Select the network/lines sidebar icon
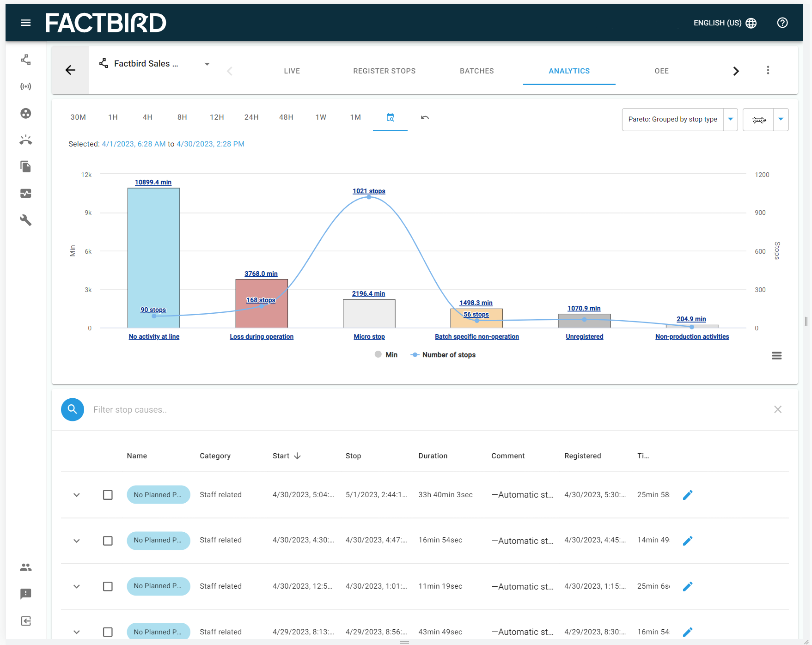 (x=25, y=60)
